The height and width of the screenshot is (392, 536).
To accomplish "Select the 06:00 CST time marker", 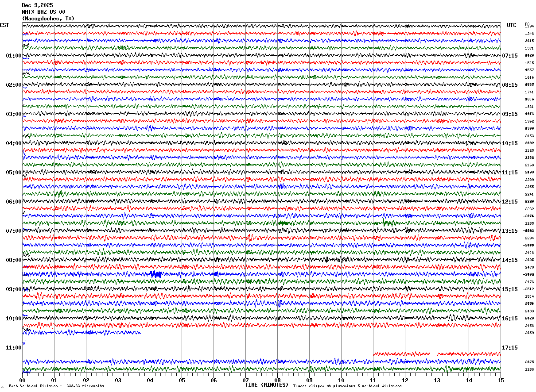I will tap(13, 202).
